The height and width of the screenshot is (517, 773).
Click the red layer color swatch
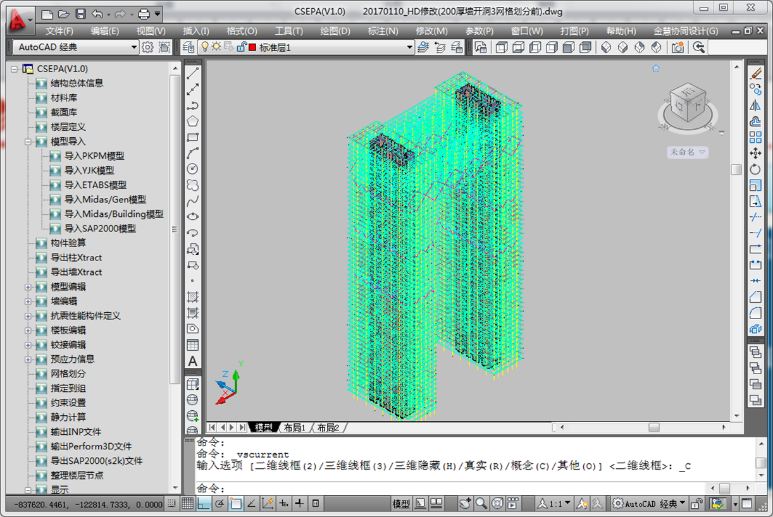[x=252, y=47]
